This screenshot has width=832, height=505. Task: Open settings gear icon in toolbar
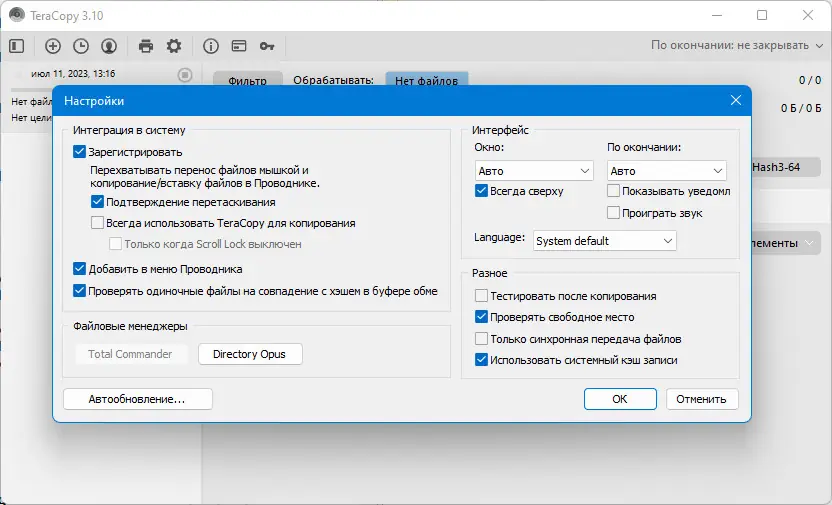pyautogui.click(x=174, y=46)
